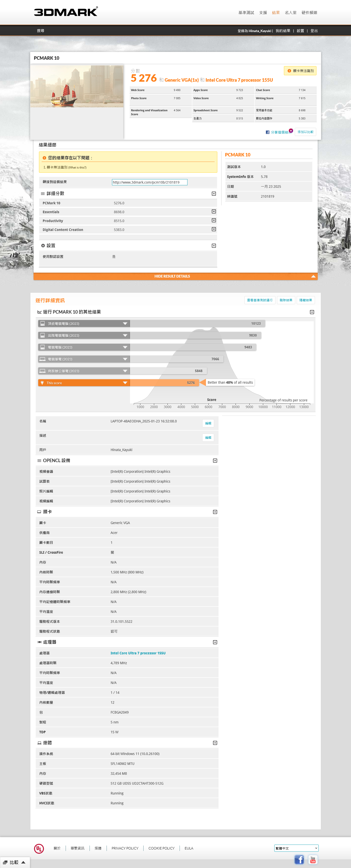Click the warning icon on graphics card badge
351x868 pixels.
289,71
